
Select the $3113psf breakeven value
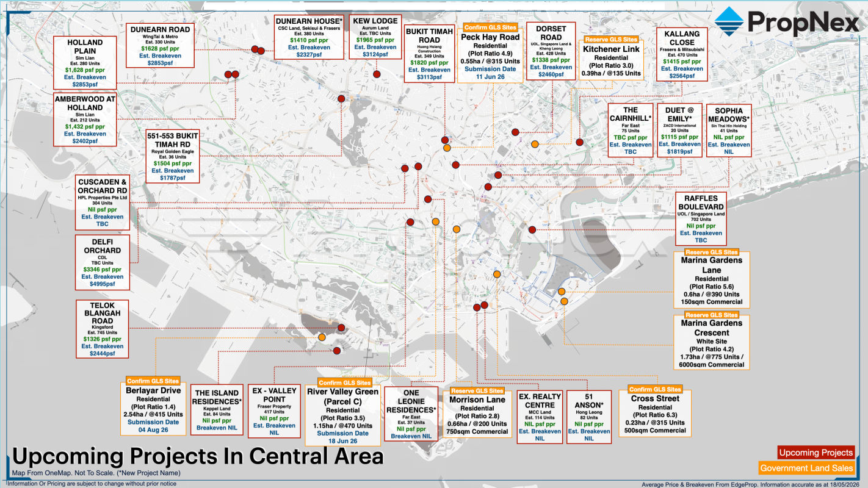coord(429,77)
